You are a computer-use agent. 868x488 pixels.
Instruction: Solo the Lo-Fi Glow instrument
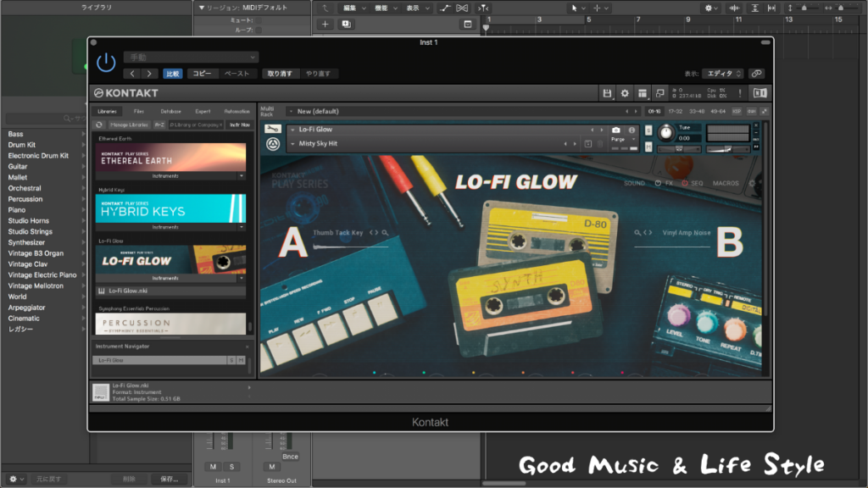[x=648, y=130]
